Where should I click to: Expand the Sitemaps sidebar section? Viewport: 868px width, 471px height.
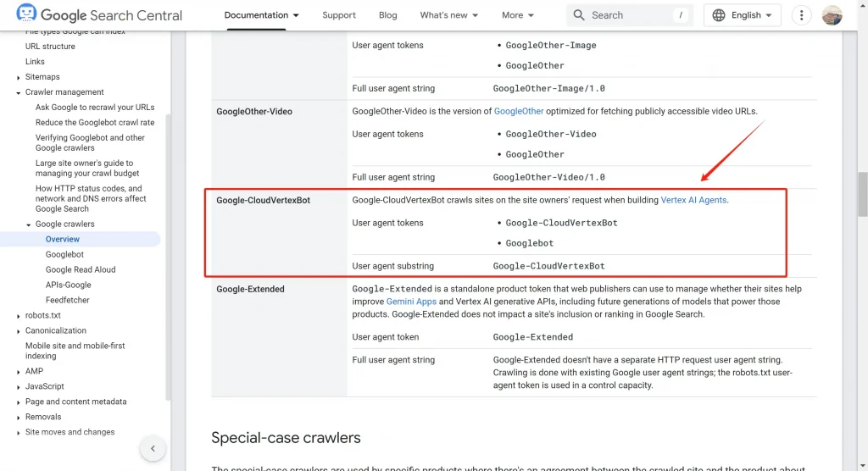(19, 77)
